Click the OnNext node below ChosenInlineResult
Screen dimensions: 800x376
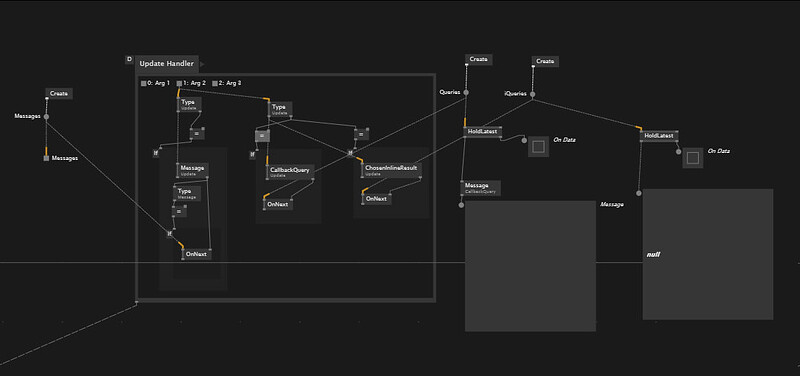pos(377,199)
